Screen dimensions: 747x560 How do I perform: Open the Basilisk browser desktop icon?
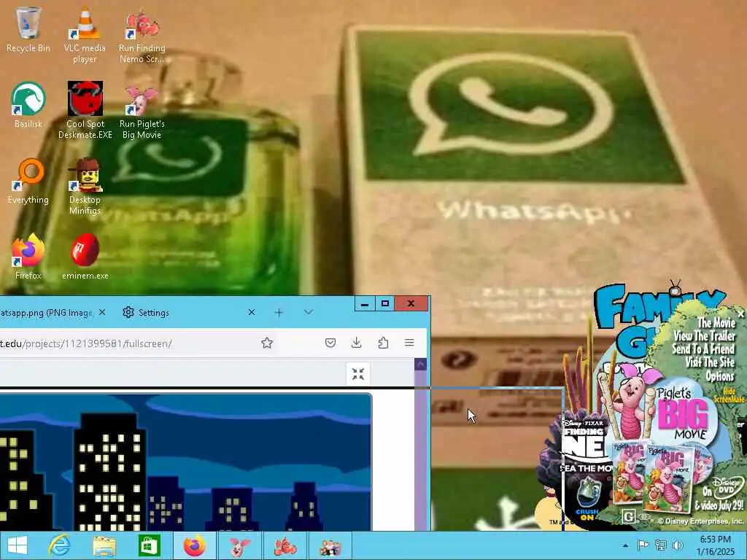[28, 105]
